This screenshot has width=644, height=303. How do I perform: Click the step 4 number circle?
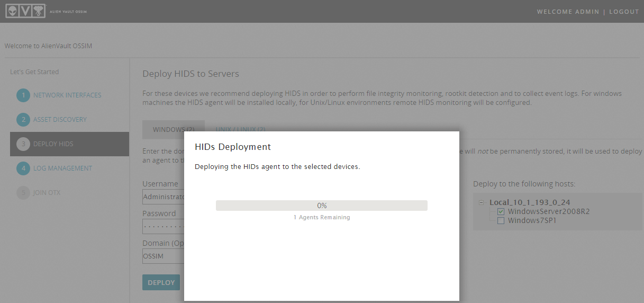point(23,168)
